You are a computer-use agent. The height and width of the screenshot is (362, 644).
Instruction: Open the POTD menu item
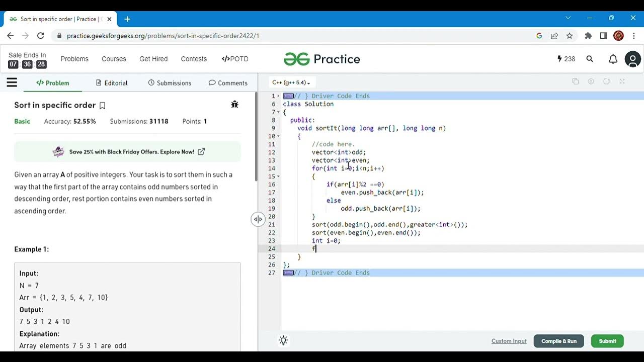[235, 59]
